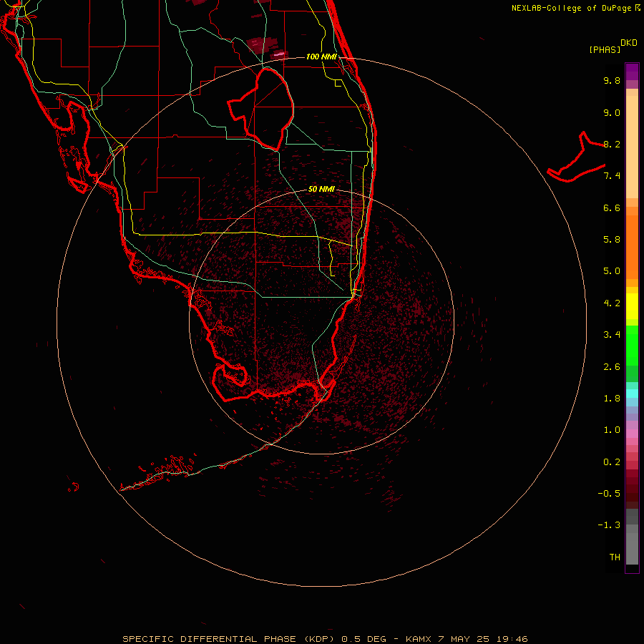Click the [PHAS] label above colorbar

605,49
